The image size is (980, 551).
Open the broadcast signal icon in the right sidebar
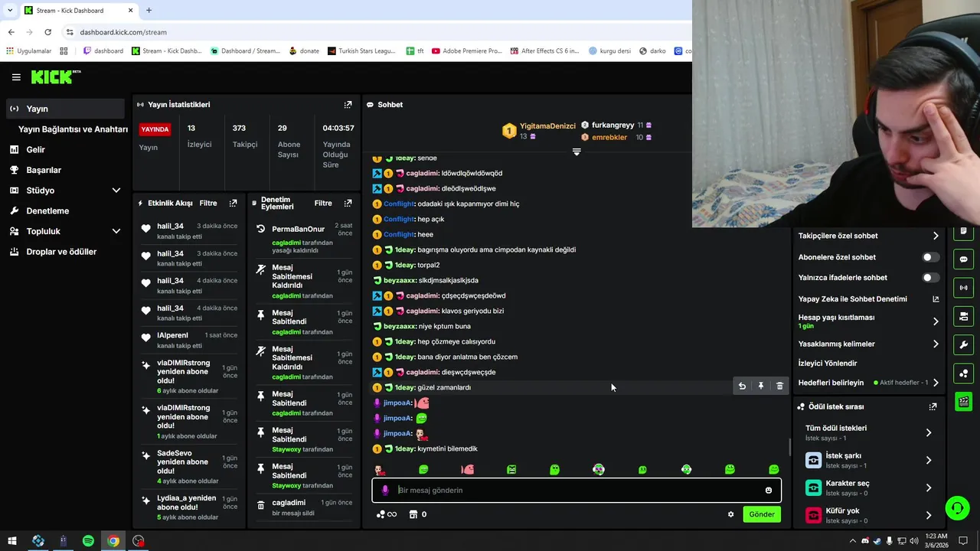963,288
